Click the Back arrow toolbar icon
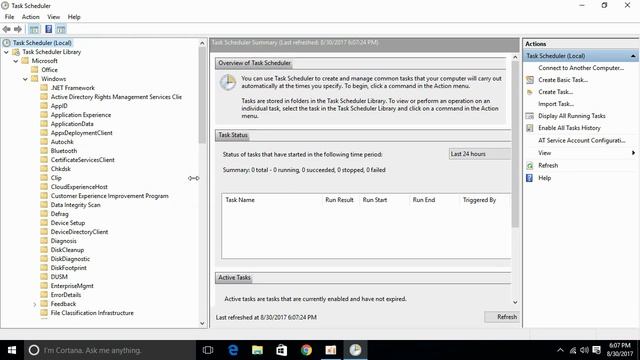The width and height of the screenshot is (640, 360). [x=7, y=29]
